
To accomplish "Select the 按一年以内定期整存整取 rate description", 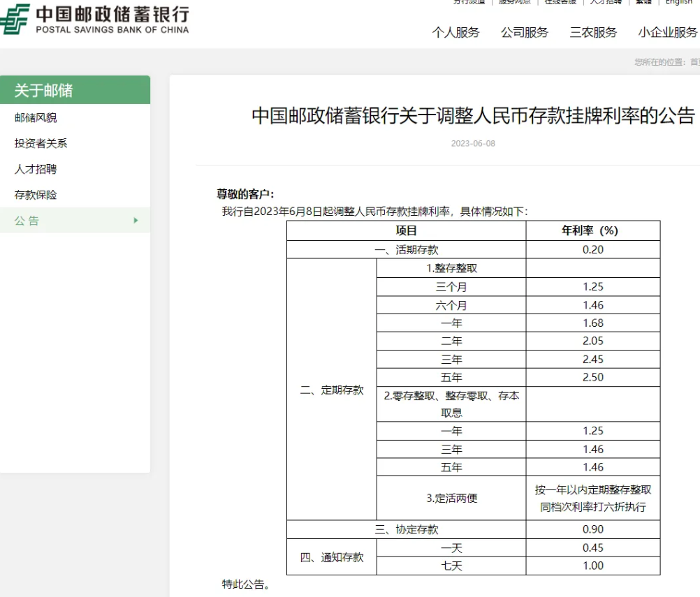I will pyautogui.click(x=593, y=498).
